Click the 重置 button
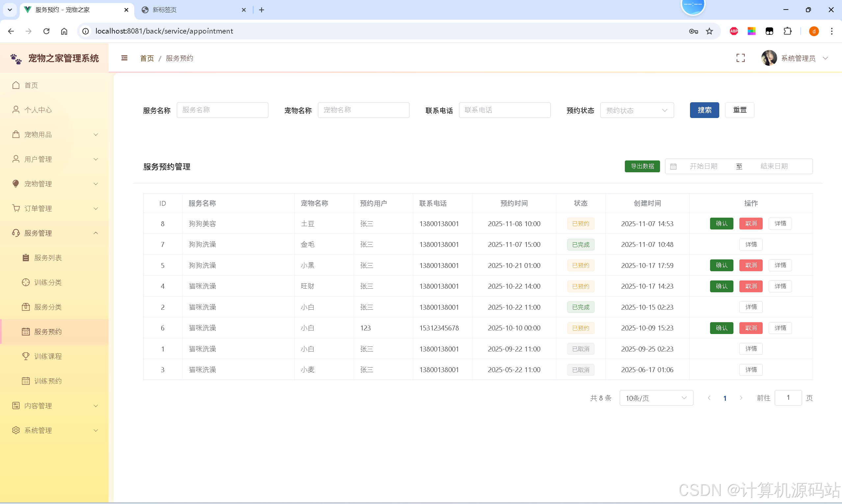 740,110
